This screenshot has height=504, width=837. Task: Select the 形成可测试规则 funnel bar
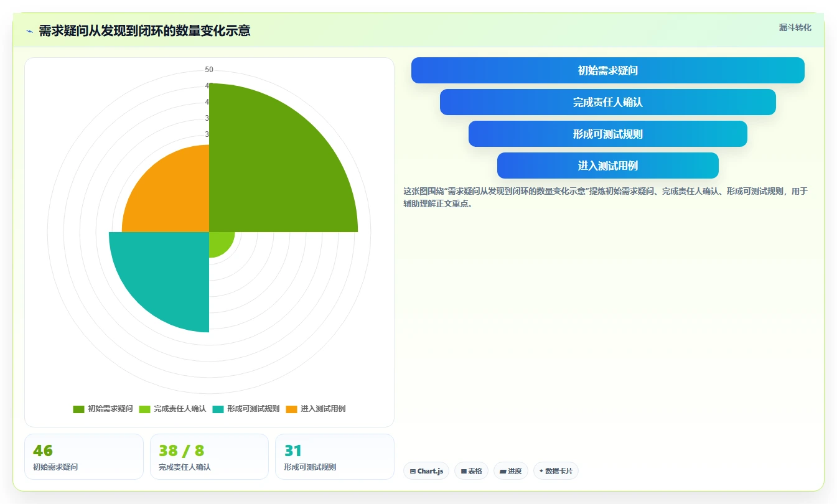click(607, 134)
